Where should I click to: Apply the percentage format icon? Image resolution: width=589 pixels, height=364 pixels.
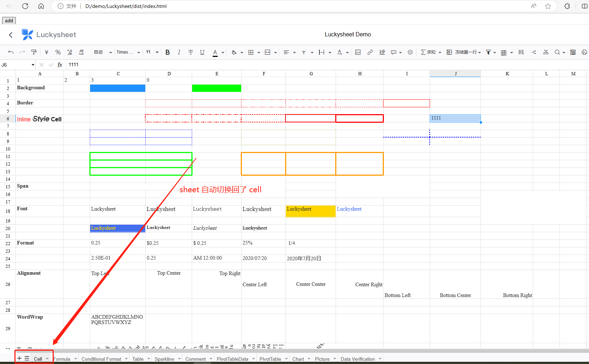tap(58, 52)
